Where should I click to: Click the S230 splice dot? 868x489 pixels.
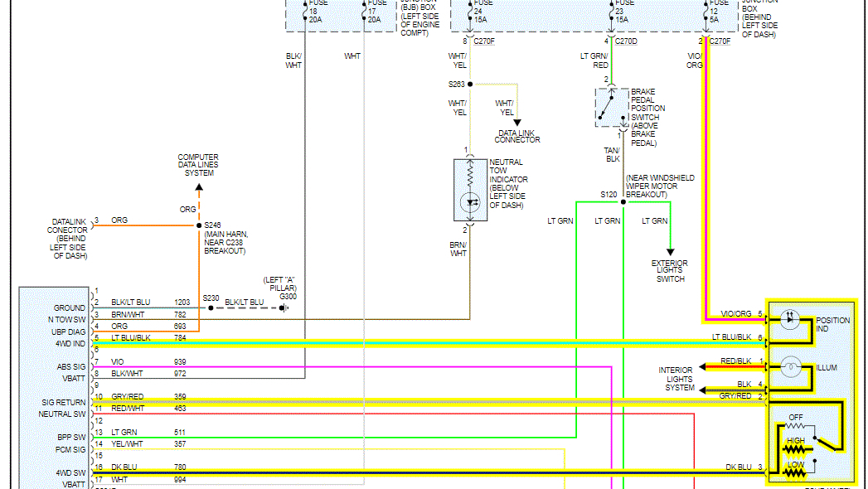[211, 307]
